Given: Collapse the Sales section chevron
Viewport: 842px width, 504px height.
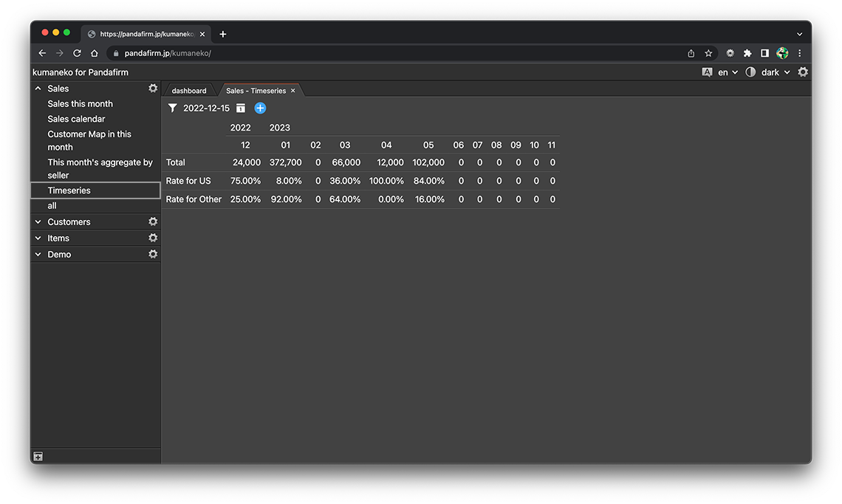Looking at the screenshot, I should click(x=38, y=89).
